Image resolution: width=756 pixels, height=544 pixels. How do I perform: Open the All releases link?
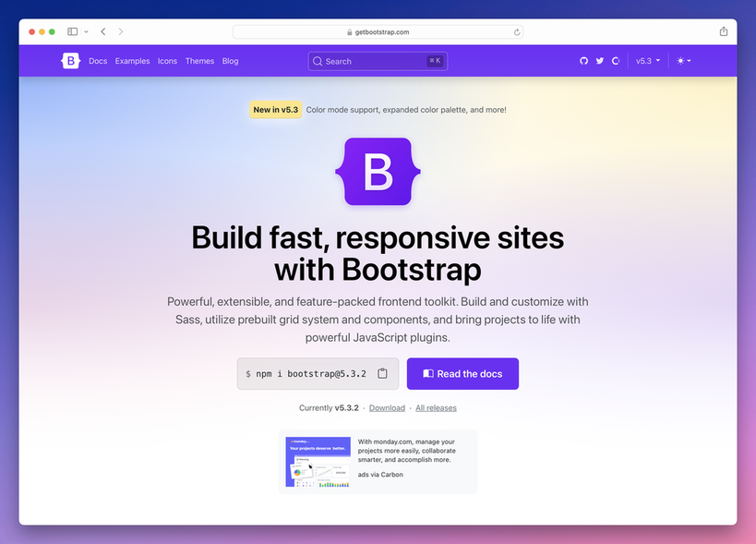click(x=436, y=407)
